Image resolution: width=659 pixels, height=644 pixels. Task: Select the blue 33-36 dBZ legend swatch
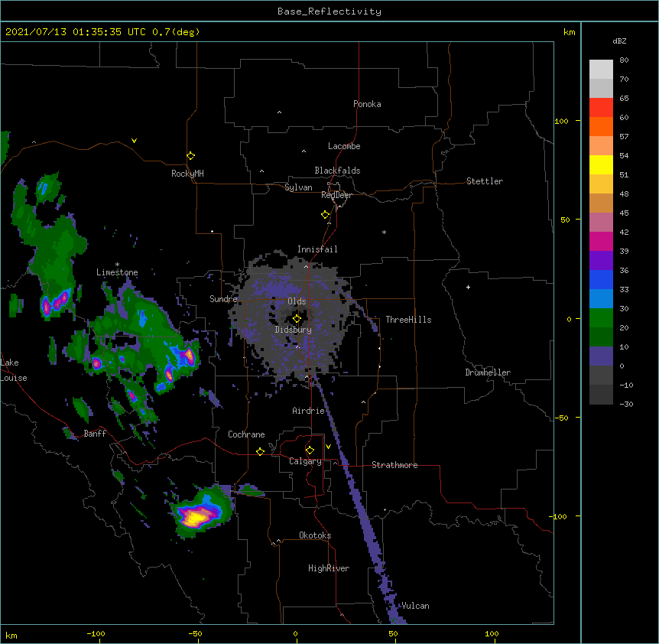pyautogui.click(x=601, y=279)
